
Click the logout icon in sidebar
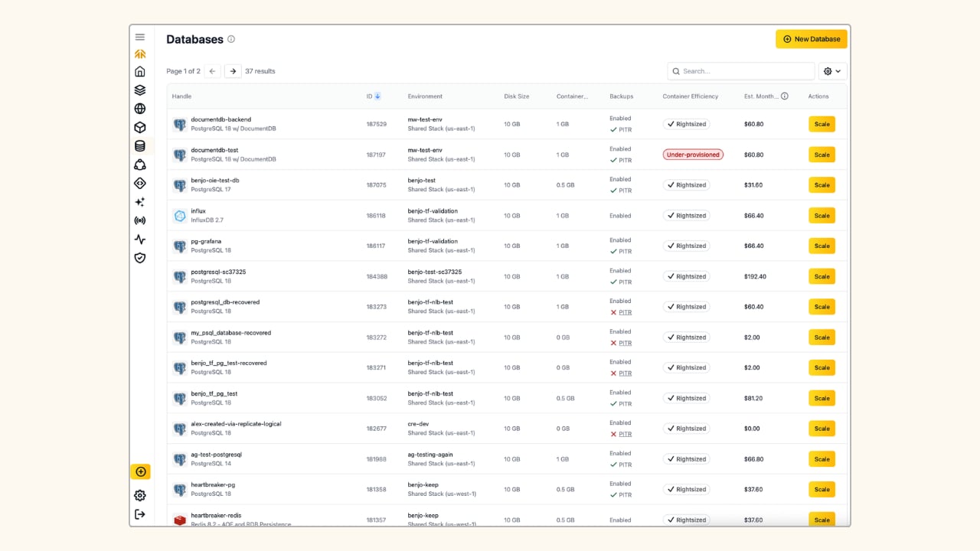140,514
